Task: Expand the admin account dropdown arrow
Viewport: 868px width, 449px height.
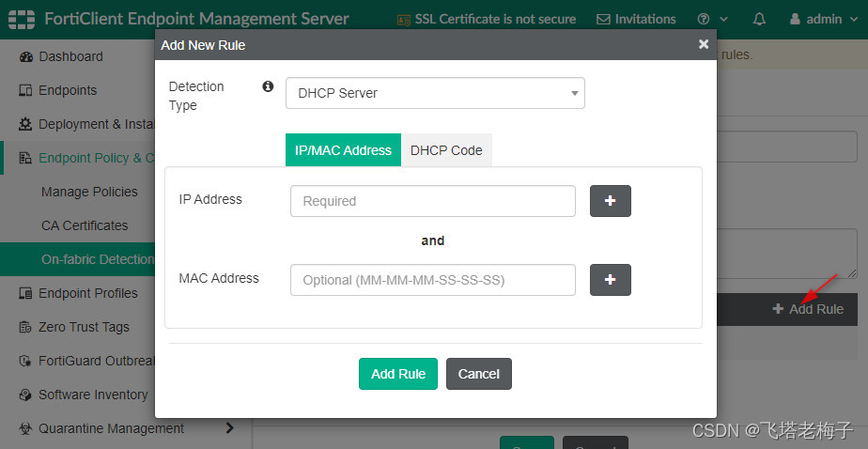Action: [853, 20]
